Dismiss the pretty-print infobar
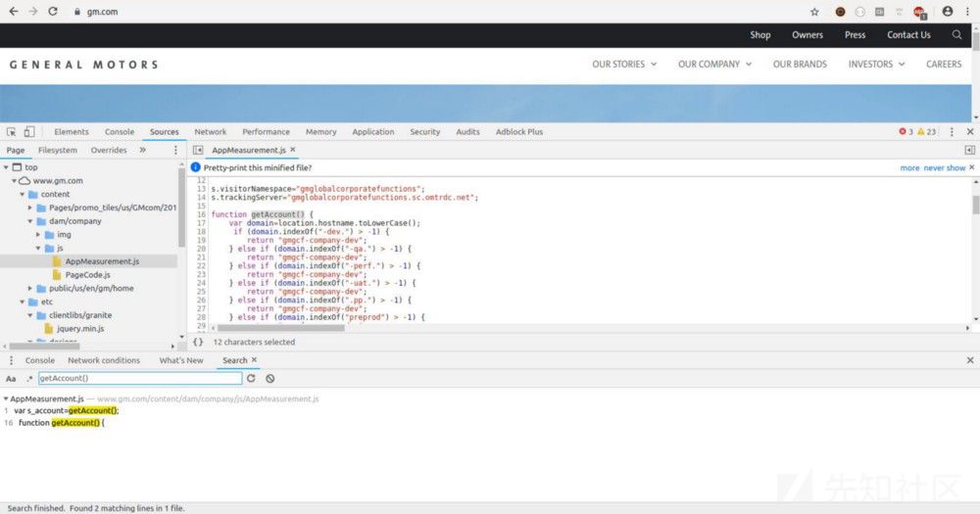980x514 pixels. tap(972, 167)
